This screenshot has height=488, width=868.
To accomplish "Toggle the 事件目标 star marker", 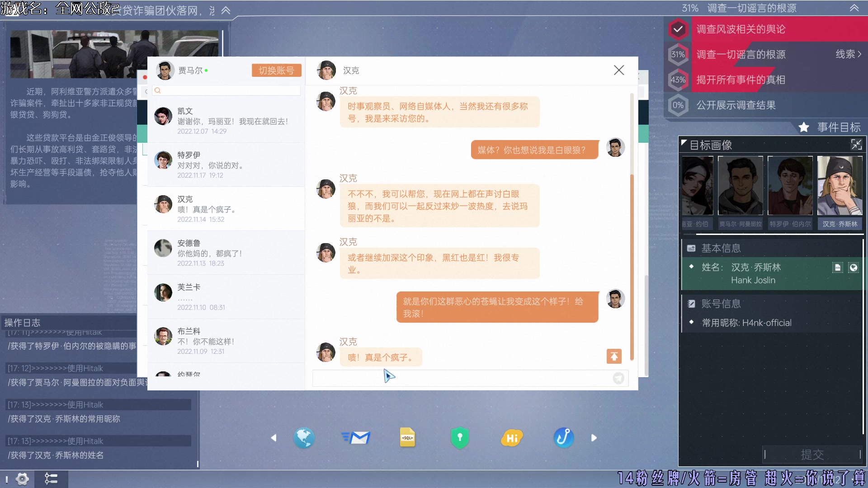I will [x=804, y=127].
